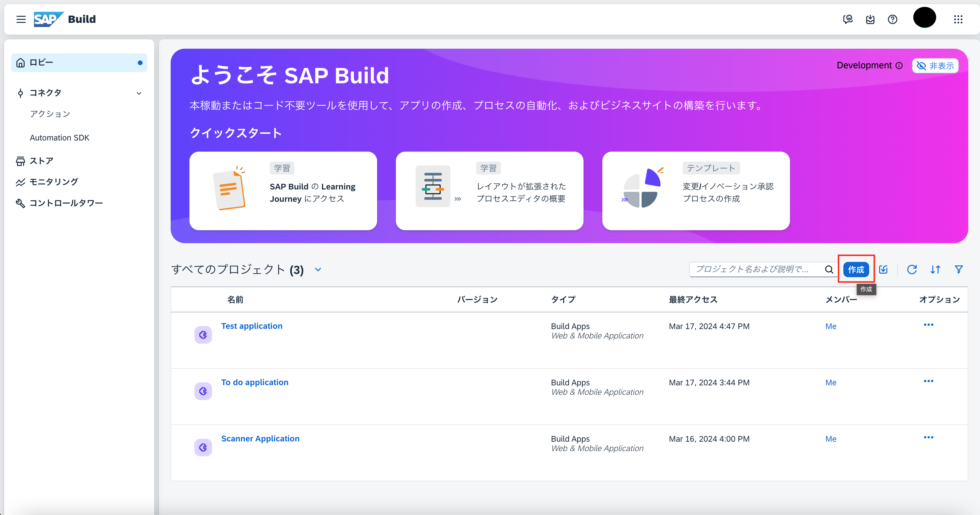
Task: Open the app switcher grid icon
Action: coord(958,19)
